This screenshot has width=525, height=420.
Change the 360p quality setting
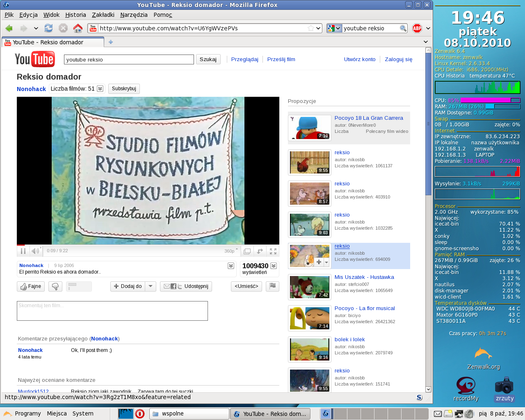[x=231, y=251]
